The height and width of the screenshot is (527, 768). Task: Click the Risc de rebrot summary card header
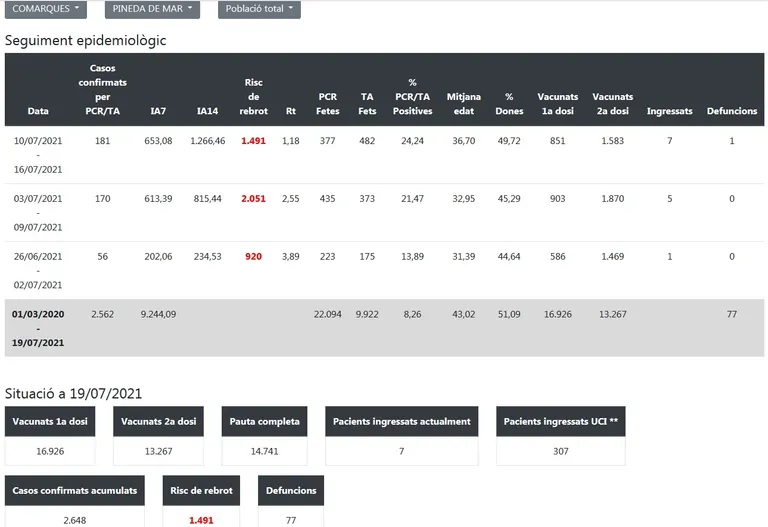[x=201, y=490]
